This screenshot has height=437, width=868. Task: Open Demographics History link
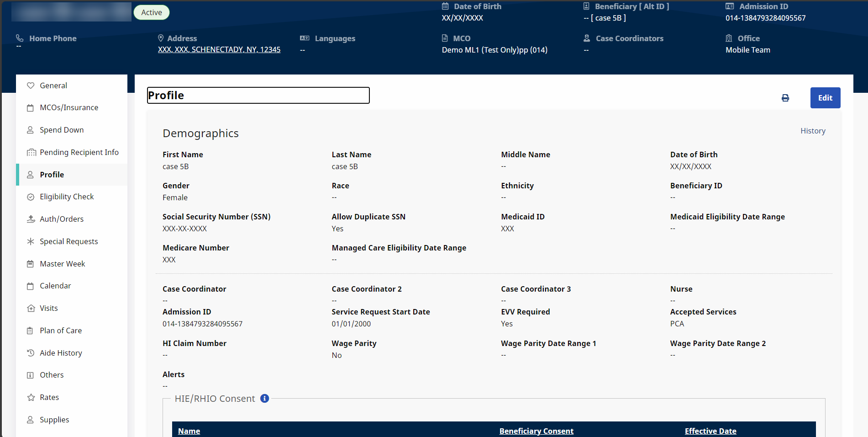(813, 131)
